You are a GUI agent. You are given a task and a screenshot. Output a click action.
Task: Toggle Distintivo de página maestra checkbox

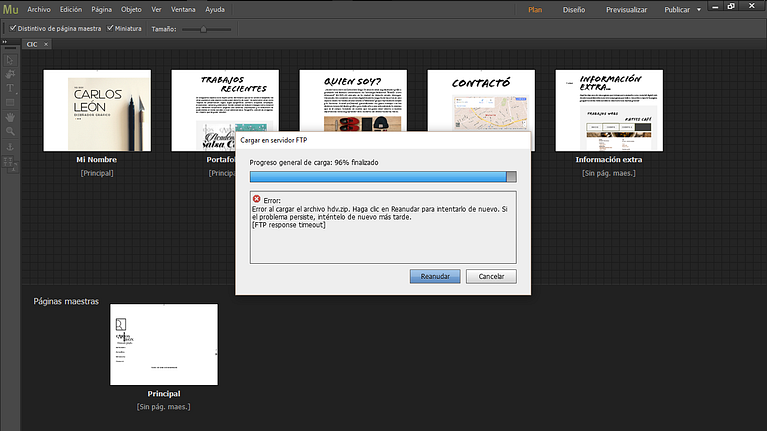point(12,28)
